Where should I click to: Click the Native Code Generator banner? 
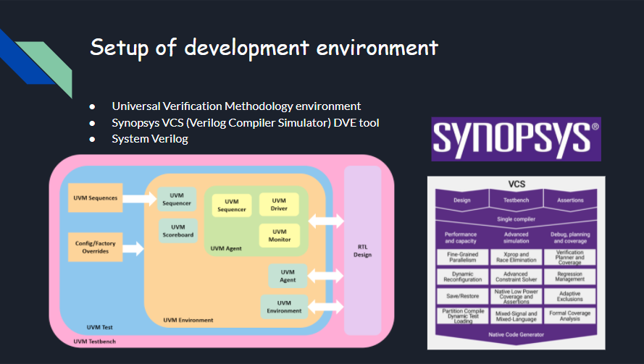coord(517,334)
